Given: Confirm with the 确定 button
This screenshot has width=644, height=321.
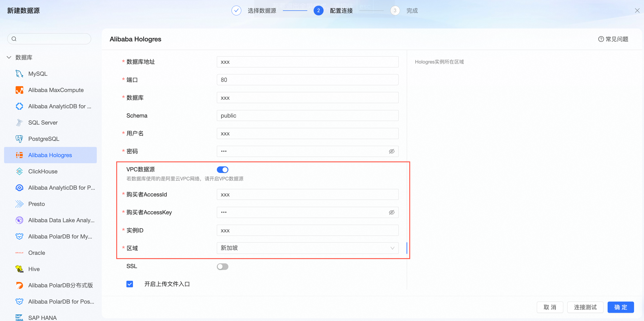Looking at the screenshot, I should tap(620, 307).
